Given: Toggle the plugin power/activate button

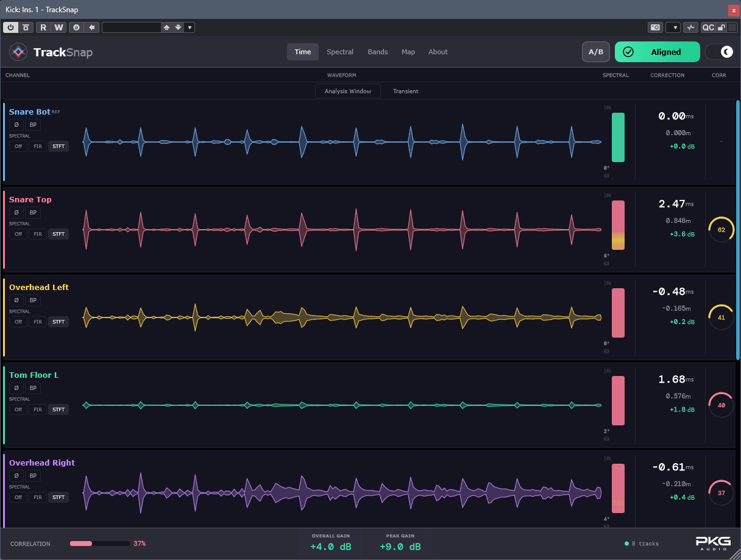Looking at the screenshot, I should coord(11,27).
